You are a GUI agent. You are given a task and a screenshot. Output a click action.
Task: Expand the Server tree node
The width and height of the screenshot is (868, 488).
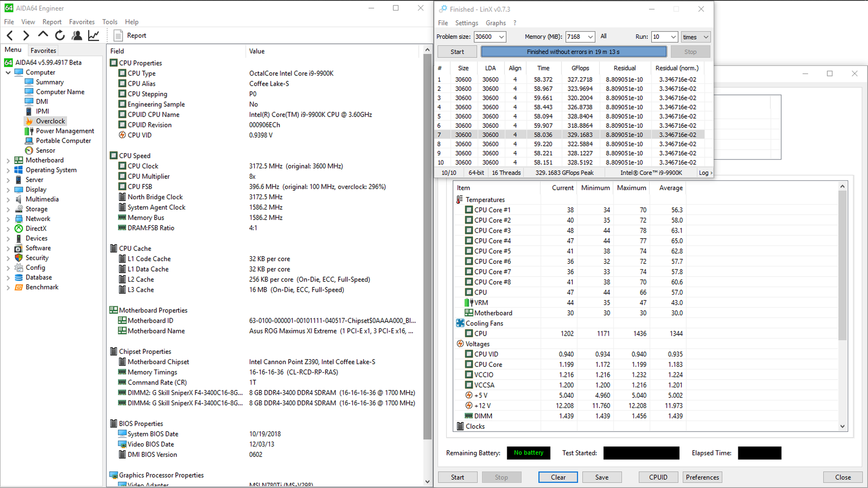pos(8,180)
